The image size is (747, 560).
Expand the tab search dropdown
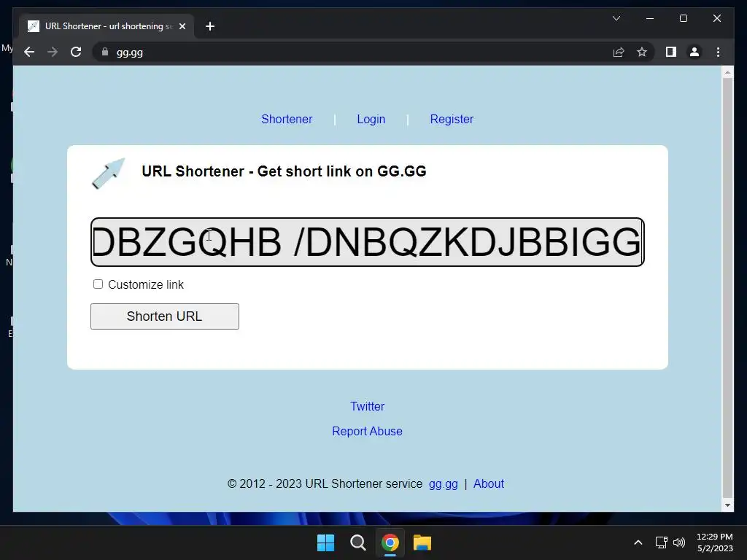[616, 18]
